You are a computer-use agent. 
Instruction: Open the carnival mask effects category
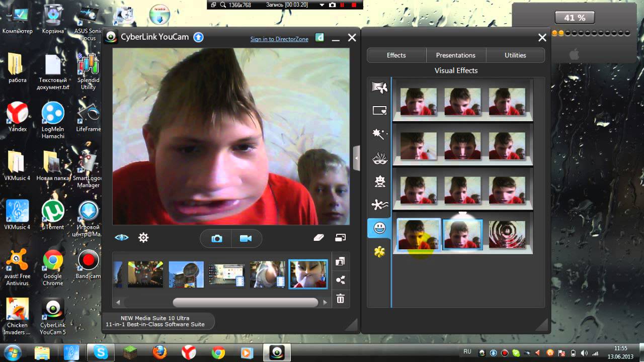pos(379,159)
